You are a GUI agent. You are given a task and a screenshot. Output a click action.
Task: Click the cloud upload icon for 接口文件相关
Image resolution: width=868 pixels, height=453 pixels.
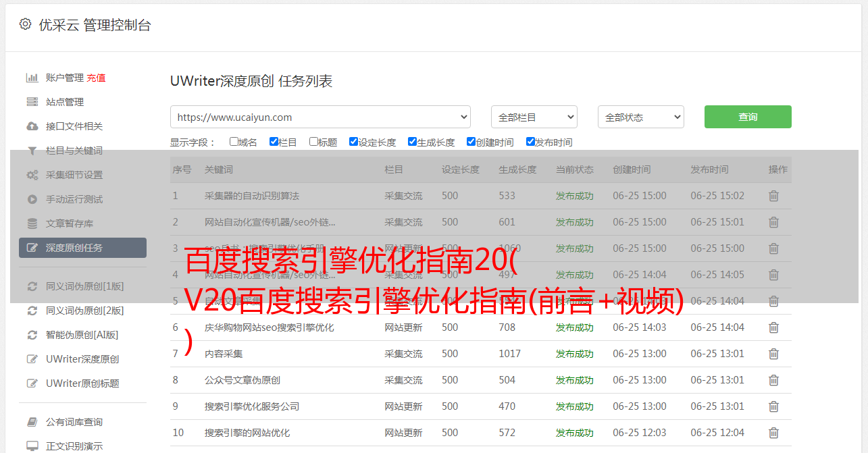point(32,126)
